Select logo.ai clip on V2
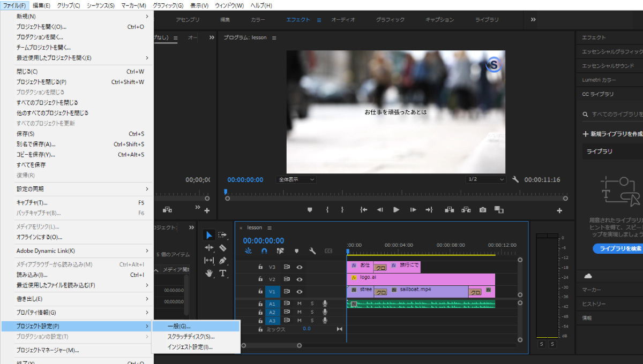The height and width of the screenshot is (364, 643). pyautogui.click(x=421, y=279)
